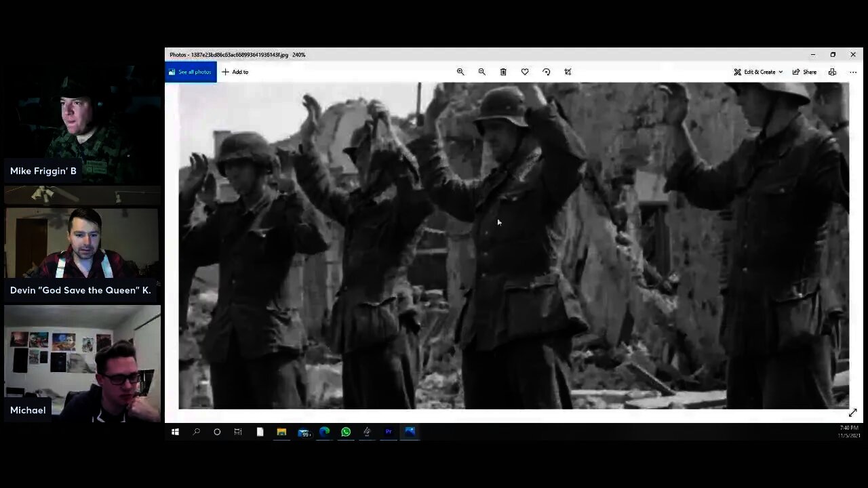The height and width of the screenshot is (488, 868).
Task: Open WhatsApp from the taskbar
Action: click(x=346, y=432)
